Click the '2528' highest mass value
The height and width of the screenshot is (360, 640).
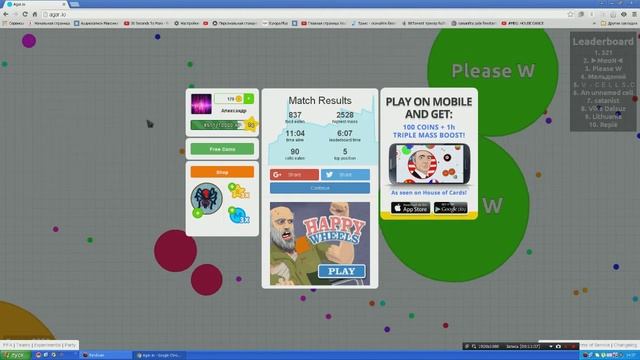click(345, 115)
